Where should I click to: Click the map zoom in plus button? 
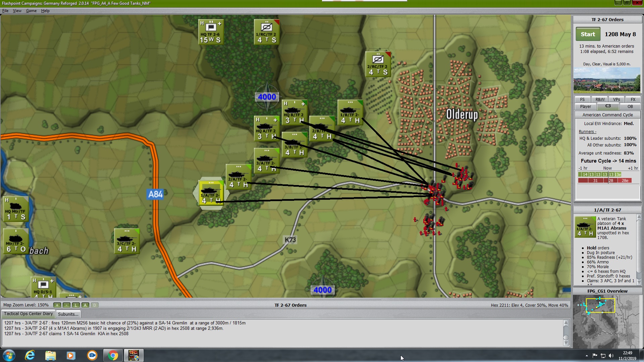pyautogui.click(x=57, y=305)
